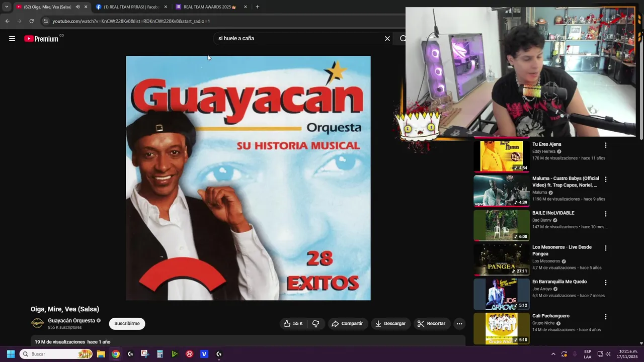Click the Guayacan album cover video player
The image size is (644, 362).
(x=248, y=178)
